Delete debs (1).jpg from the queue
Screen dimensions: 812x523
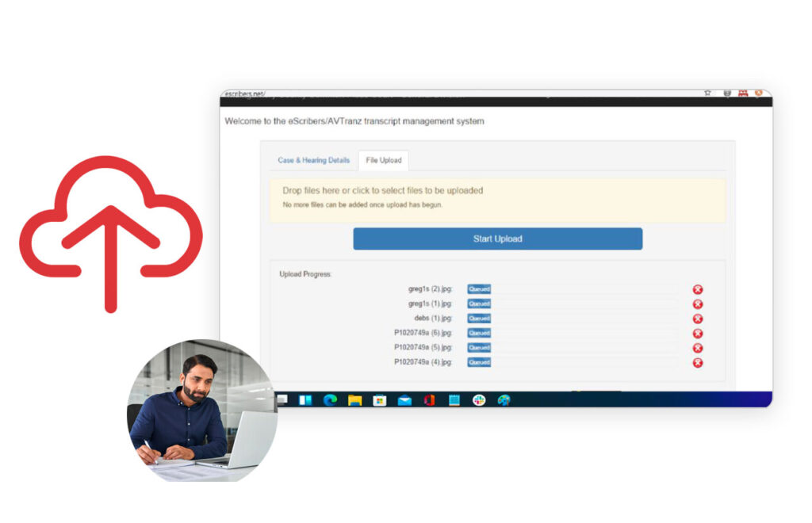click(698, 319)
